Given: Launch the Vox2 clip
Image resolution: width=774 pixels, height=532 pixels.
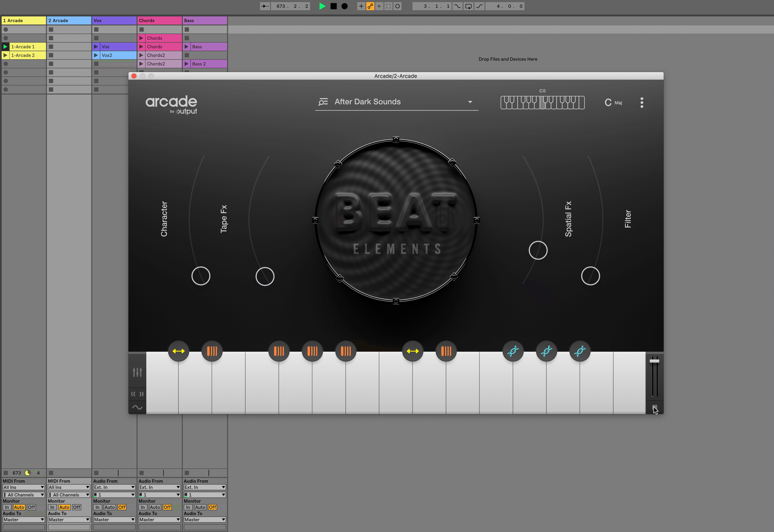Looking at the screenshot, I should click(x=96, y=55).
